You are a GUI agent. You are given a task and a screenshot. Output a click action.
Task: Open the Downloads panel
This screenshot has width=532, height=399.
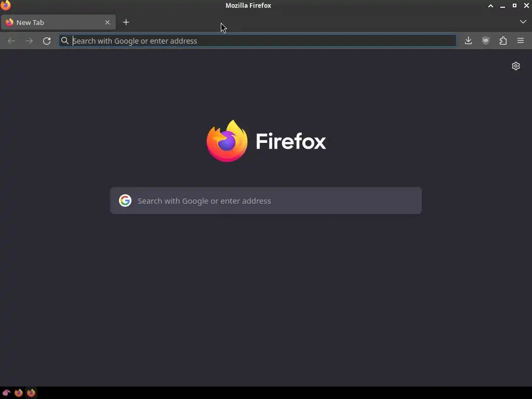pyautogui.click(x=468, y=41)
